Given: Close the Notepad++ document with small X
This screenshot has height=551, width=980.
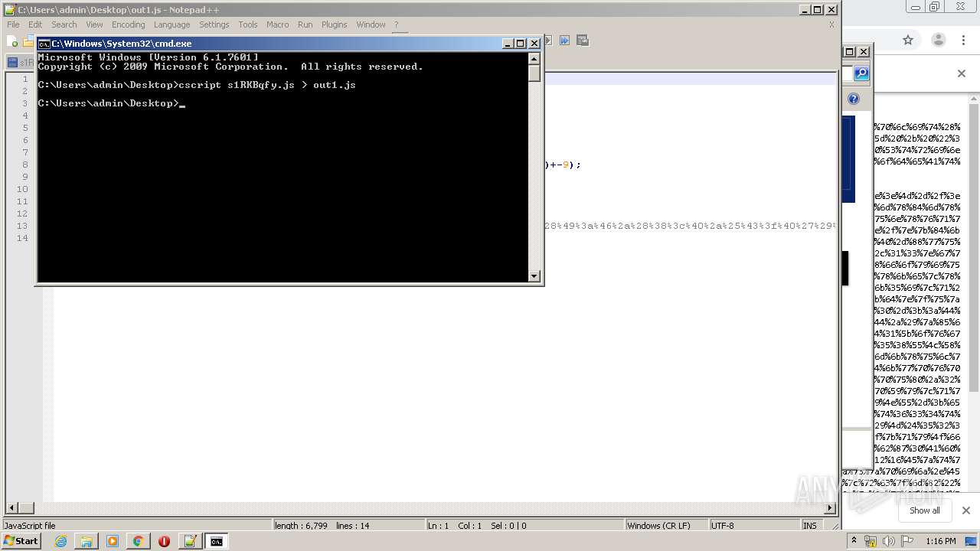Looking at the screenshot, I should pos(831,24).
